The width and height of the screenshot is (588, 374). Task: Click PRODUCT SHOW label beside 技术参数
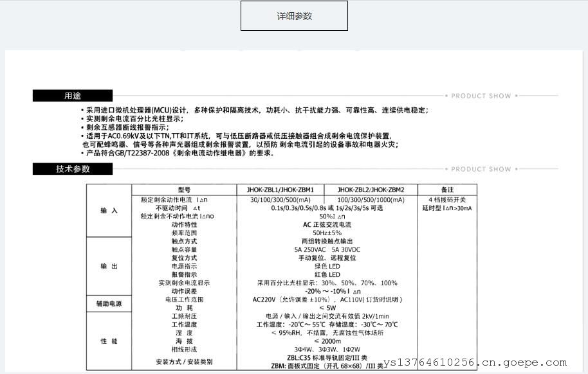click(481, 170)
